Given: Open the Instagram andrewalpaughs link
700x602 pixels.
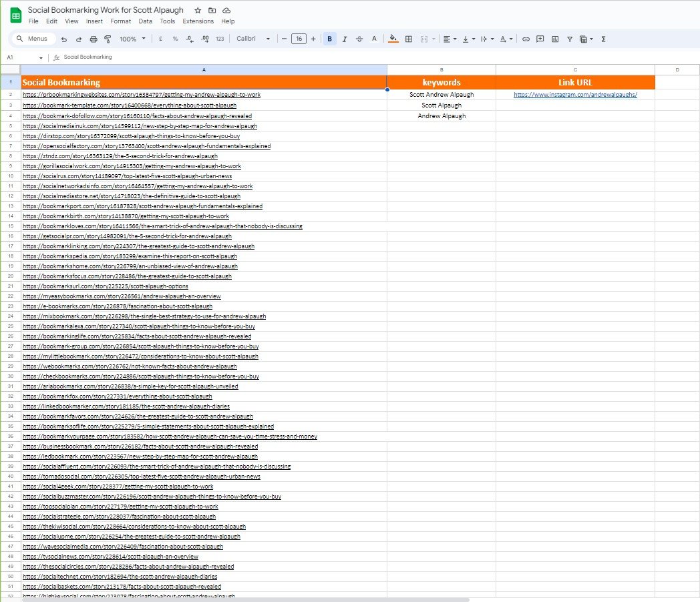Looking at the screenshot, I should (x=575, y=95).
